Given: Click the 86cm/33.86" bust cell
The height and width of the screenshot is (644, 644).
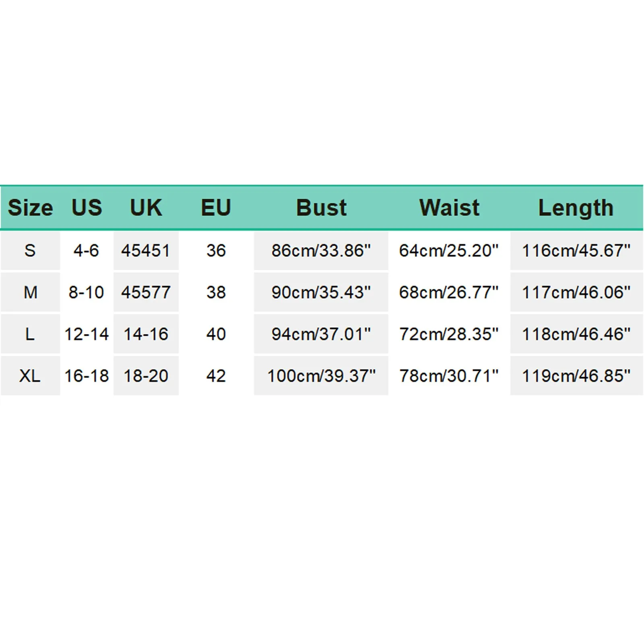Looking at the screenshot, I should (x=321, y=250).
